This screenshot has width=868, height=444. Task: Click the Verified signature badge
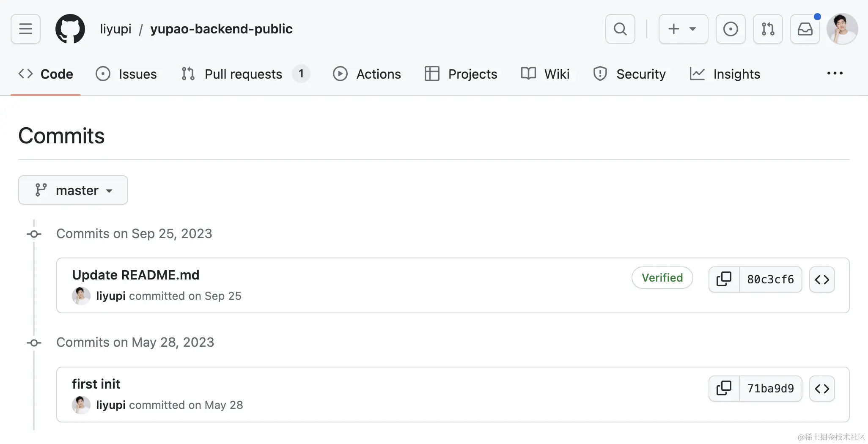662,278
